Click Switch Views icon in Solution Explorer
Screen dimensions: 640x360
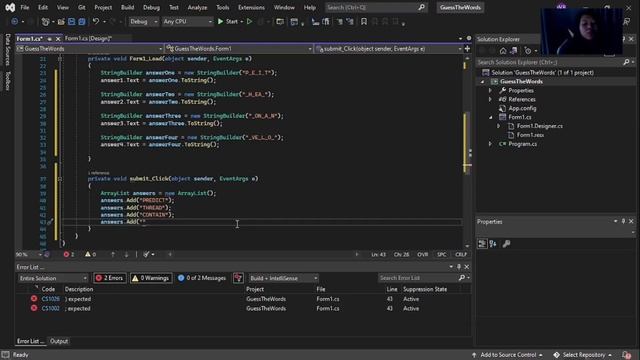514,51
